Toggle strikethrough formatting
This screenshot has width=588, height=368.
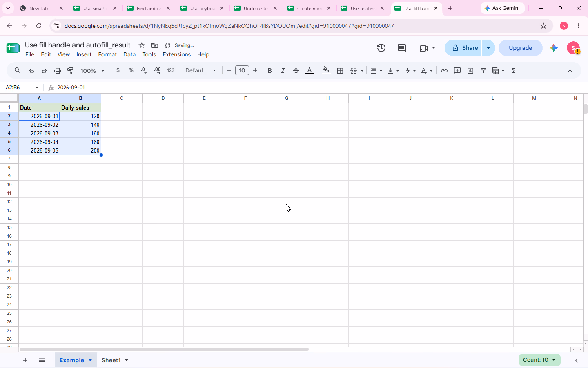(x=296, y=71)
